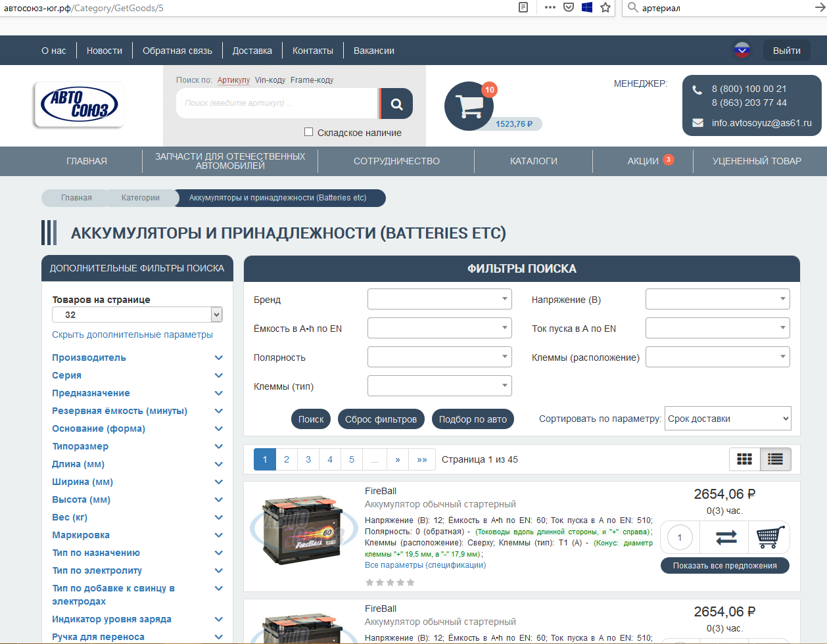Open the Товаров на странице dropdown
The image size is (827, 644).
(137, 315)
